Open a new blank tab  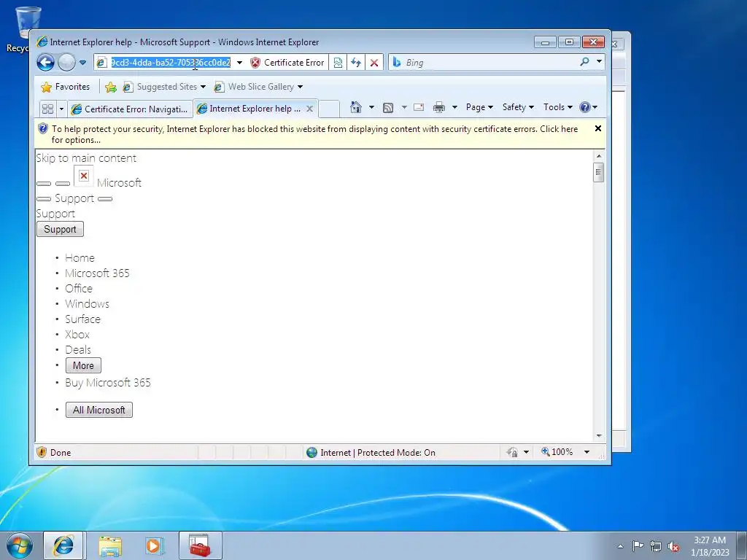[329, 109]
